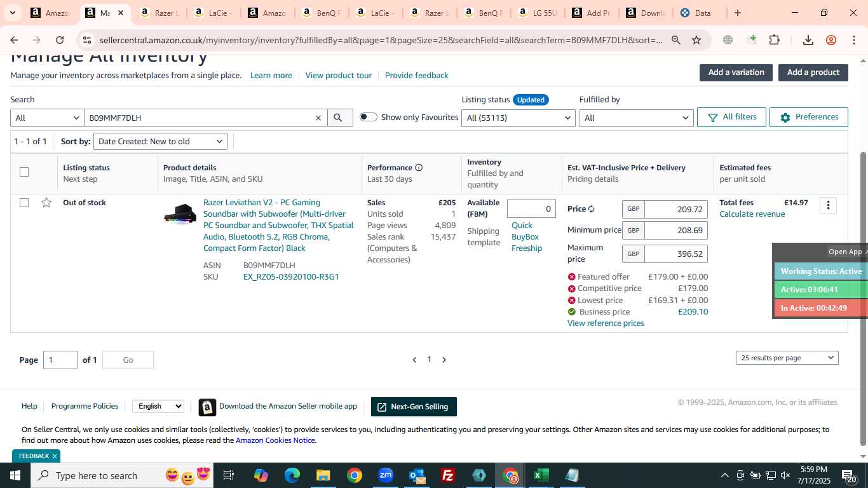Click the Performance info icon
The height and width of the screenshot is (488, 868).
419,168
